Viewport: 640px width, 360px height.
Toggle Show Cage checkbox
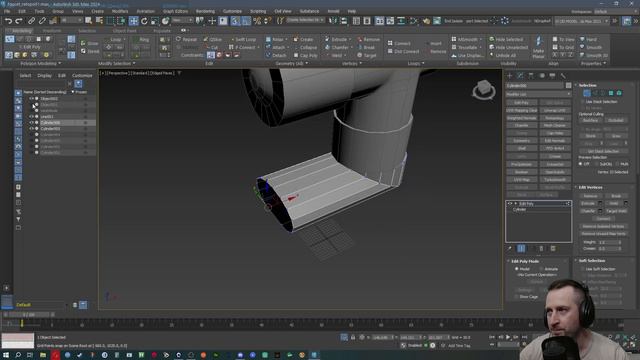pyautogui.click(x=516, y=297)
